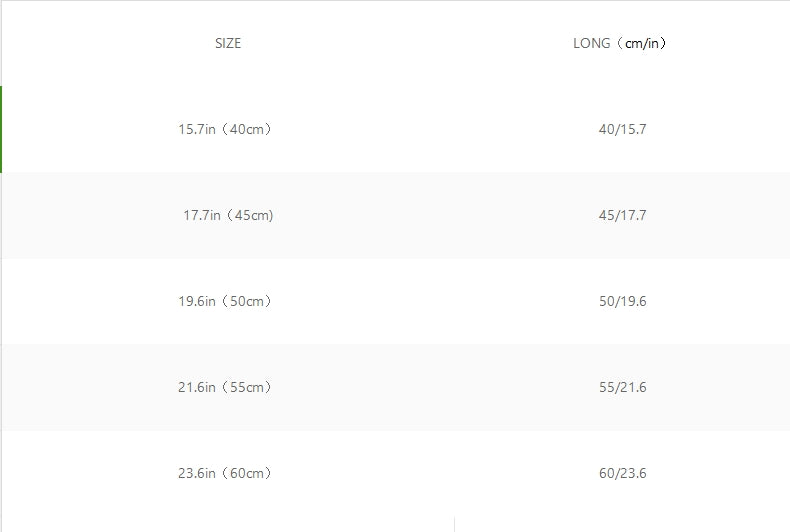Click the "45cm" text in second row
This screenshot has height=532, width=790.
[252, 216]
